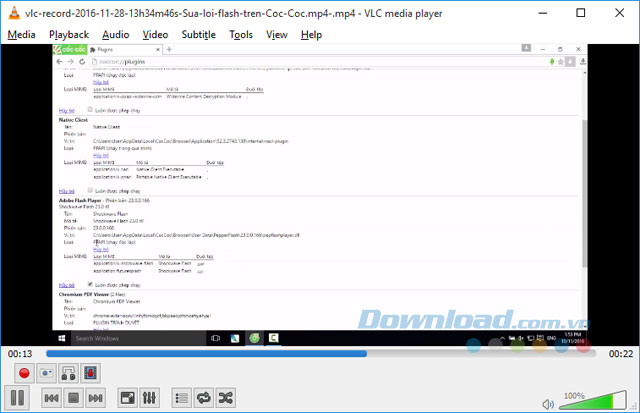Click the browser reload icon in video
Image resolution: width=640 pixels, height=413 pixels.
pos(82,62)
